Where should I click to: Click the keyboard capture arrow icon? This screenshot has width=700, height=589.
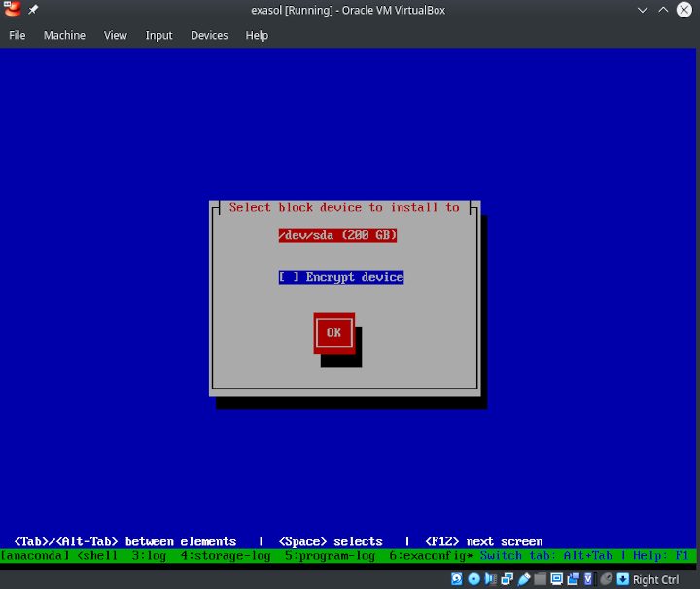[623, 579]
